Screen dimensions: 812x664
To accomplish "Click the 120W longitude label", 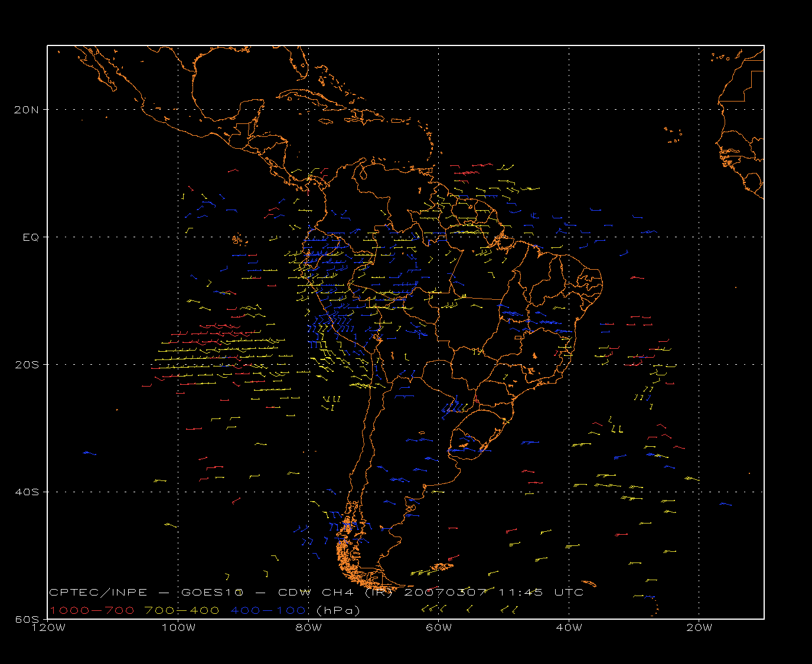I will tap(48, 628).
